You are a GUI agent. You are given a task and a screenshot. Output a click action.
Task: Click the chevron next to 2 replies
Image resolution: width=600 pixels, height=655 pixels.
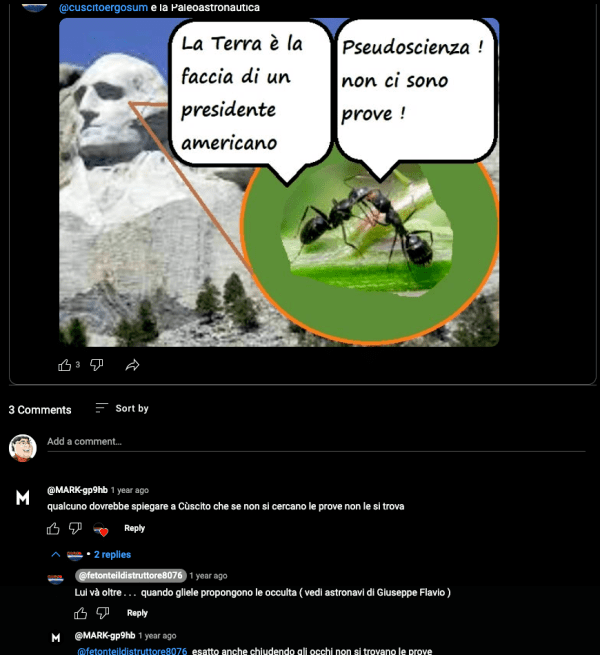[56, 555]
